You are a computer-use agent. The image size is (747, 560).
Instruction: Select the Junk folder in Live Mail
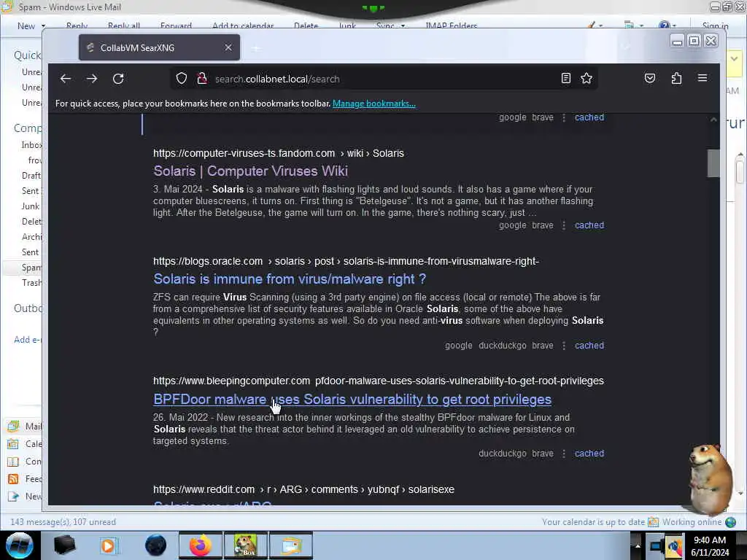[x=31, y=206]
